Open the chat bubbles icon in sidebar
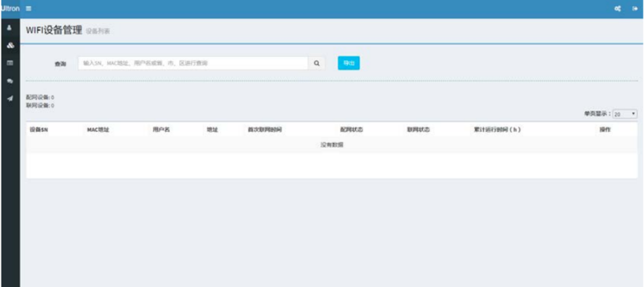 [x=10, y=81]
